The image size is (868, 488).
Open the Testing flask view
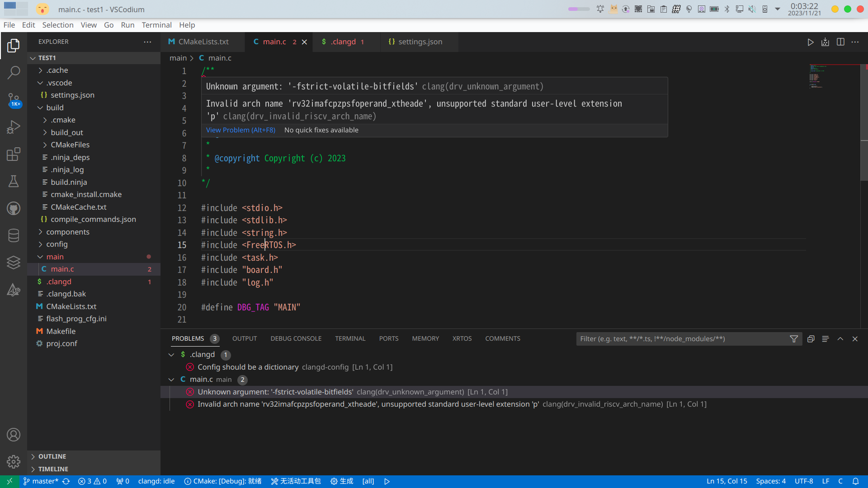coord(14,181)
